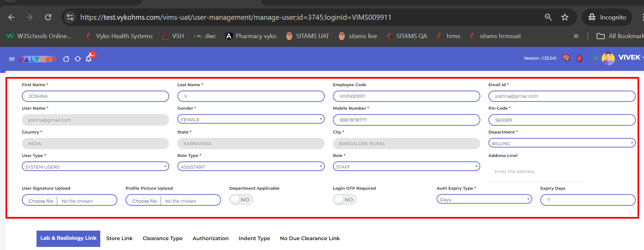Switch to the Store Link tab
The height and width of the screenshot is (250, 644).
point(119,238)
